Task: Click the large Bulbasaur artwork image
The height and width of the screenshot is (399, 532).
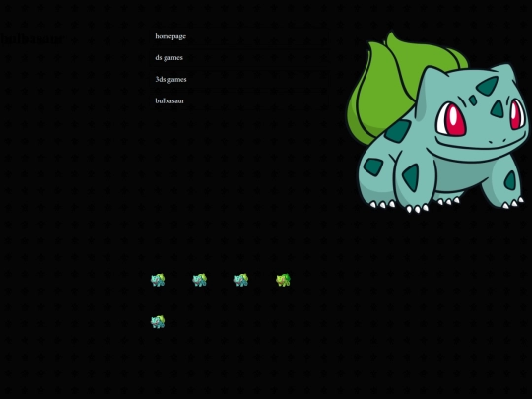Action: tap(437, 122)
